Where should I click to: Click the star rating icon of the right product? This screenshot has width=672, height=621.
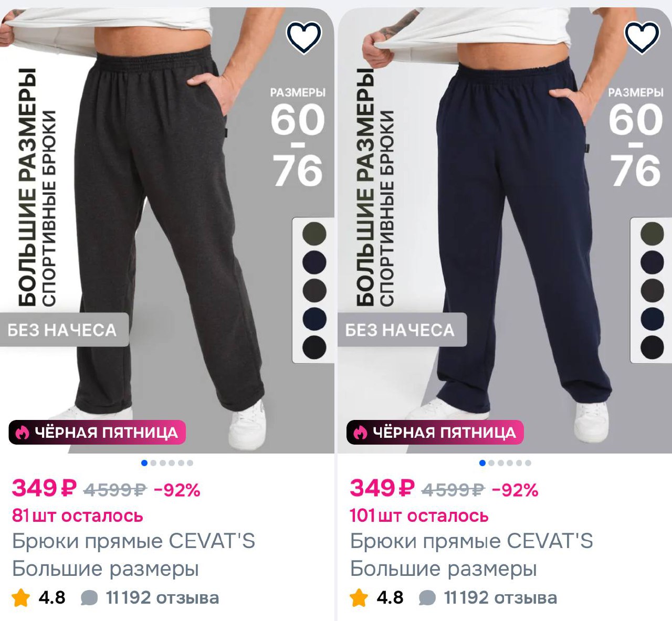[x=359, y=597]
